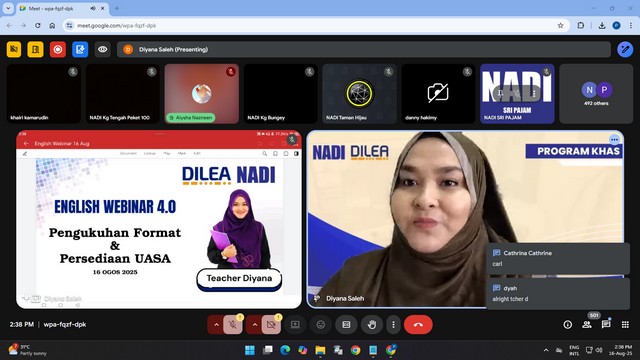Screen dimensions: 640x360
Task: Open the emoji reactions button
Action: [x=321, y=324]
